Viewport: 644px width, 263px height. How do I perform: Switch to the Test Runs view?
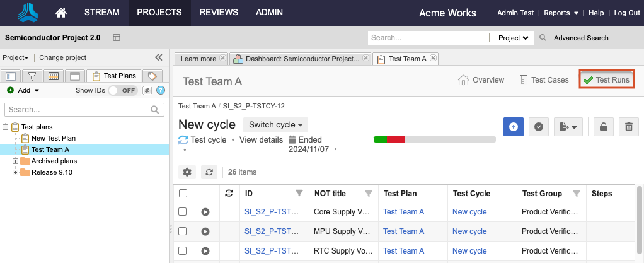(x=607, y=79)
